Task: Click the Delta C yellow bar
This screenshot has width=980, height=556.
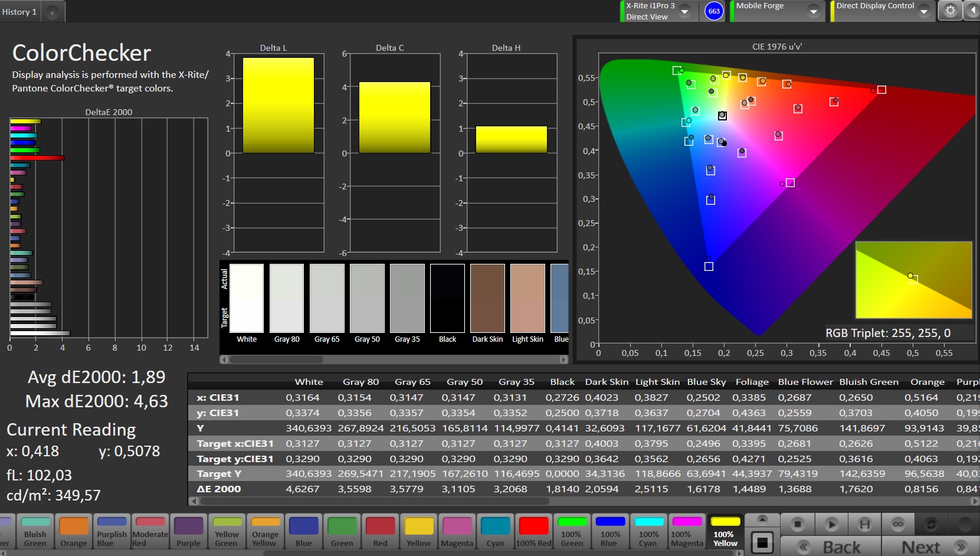Action: click(x=394, y=117)
